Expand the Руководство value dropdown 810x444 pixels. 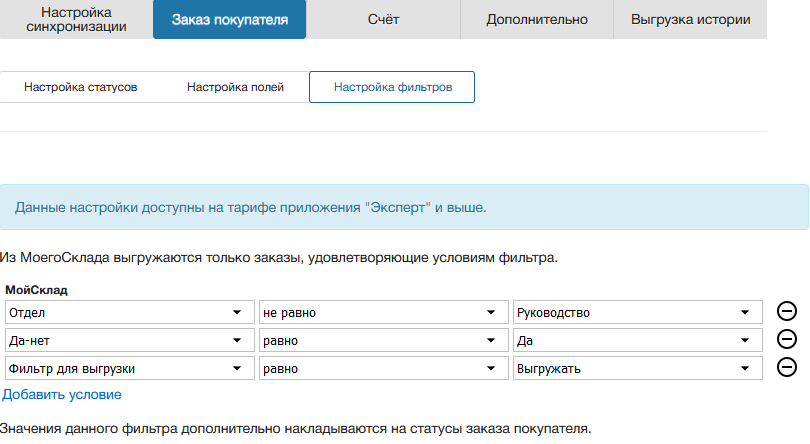636,313
